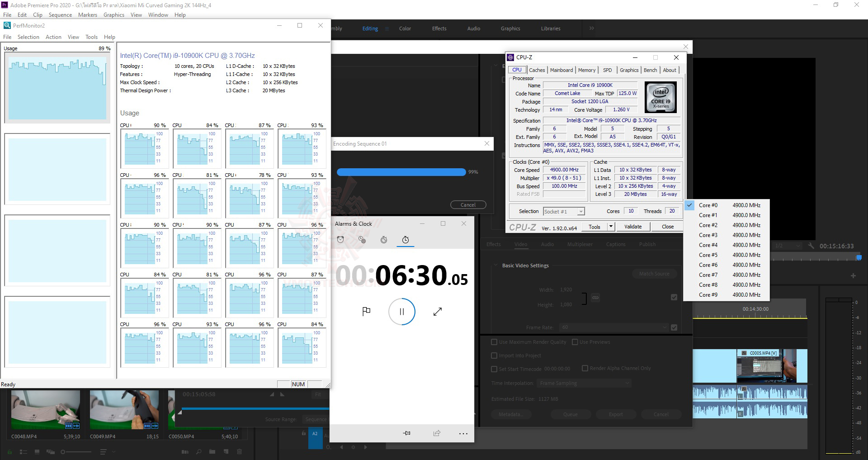
Task: Click the Queue button in export settings
Action: pyautogui.click(x=571, y=414)
